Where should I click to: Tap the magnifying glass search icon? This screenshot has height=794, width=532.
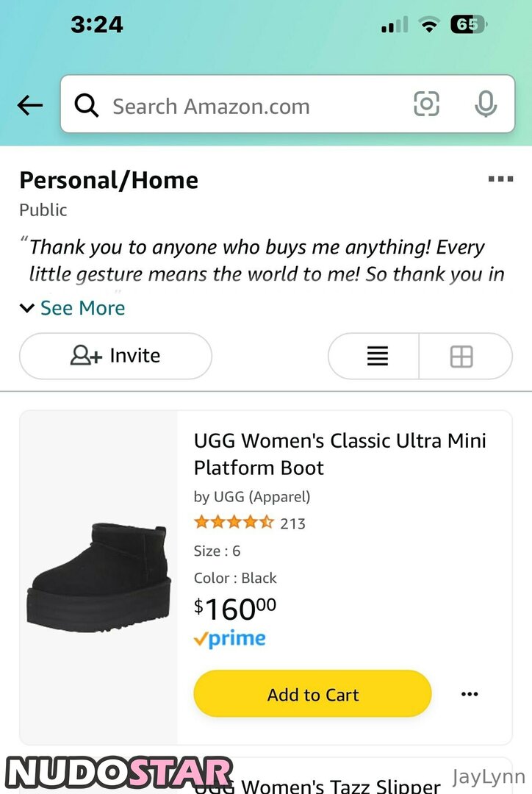(87, 106)
